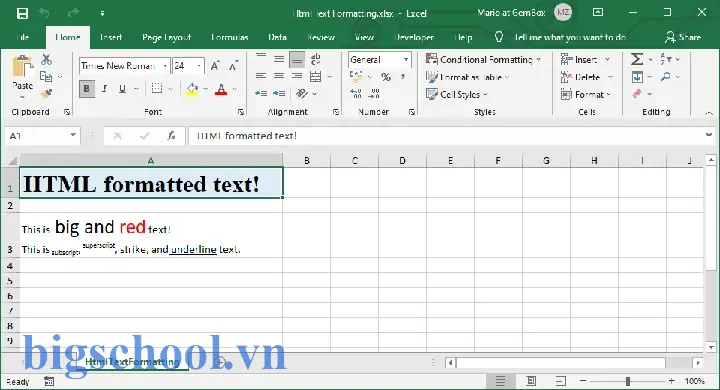Select the HtmlTextFormatting sheet tab
This screenshot has width=720, height=390.
(132, 362)
